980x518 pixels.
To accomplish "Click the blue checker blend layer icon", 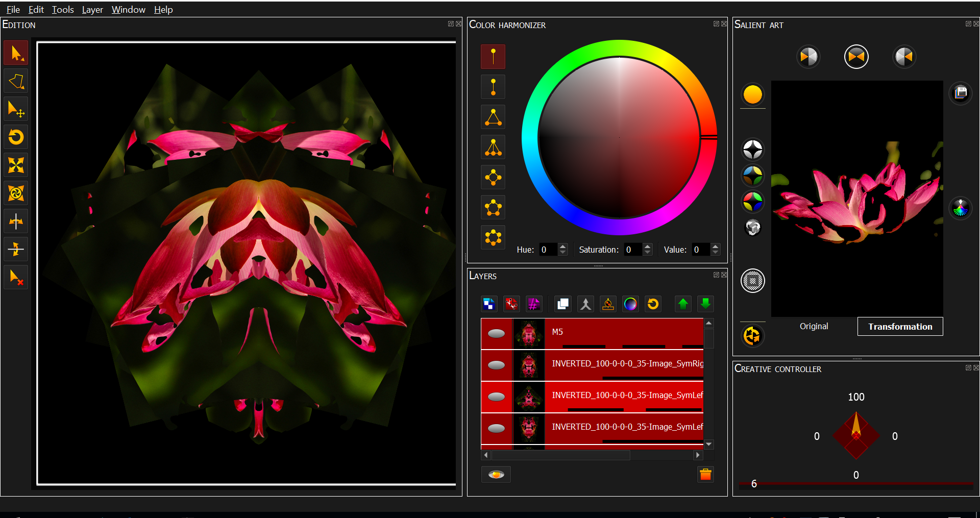I will pyautogui.click(x=489, y=304).
